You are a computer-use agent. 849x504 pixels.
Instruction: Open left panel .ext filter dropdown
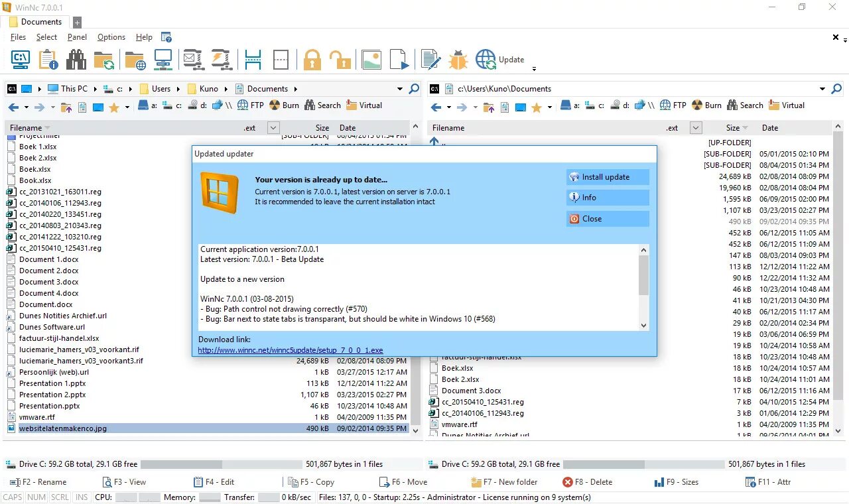tap(273, 128)
